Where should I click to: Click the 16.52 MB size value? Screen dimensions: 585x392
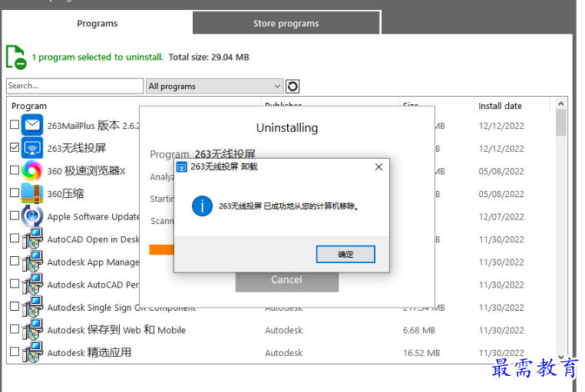click(x=421, y=353)
